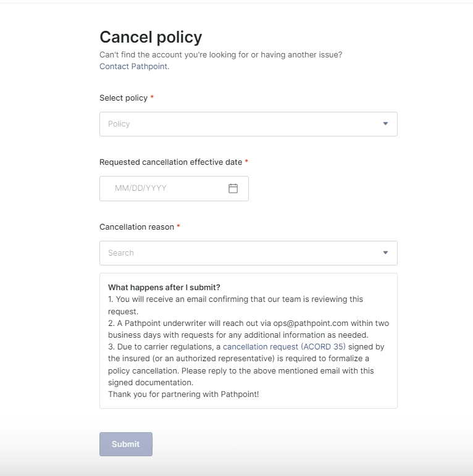The width and height of the screenshot is (473, 476).
Task: Open the calendar date picker icon
Action: [233, 188]
